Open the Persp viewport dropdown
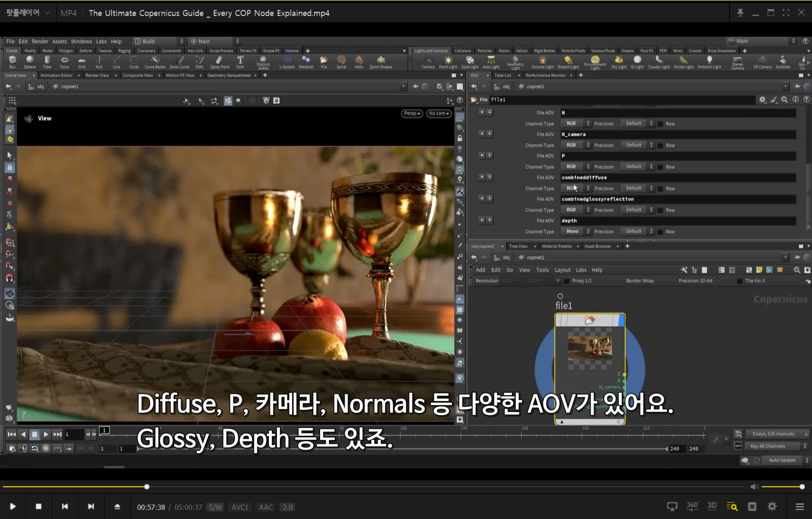The height and width of the screenshot is (519, 812). pos(412,113)
